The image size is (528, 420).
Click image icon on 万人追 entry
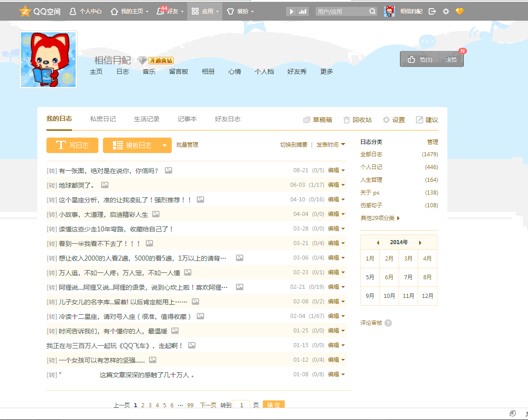(188, 272)
